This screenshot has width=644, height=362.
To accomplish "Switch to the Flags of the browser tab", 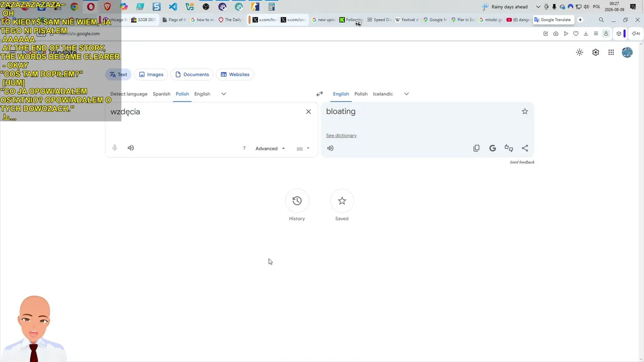I will coord(174,20).
